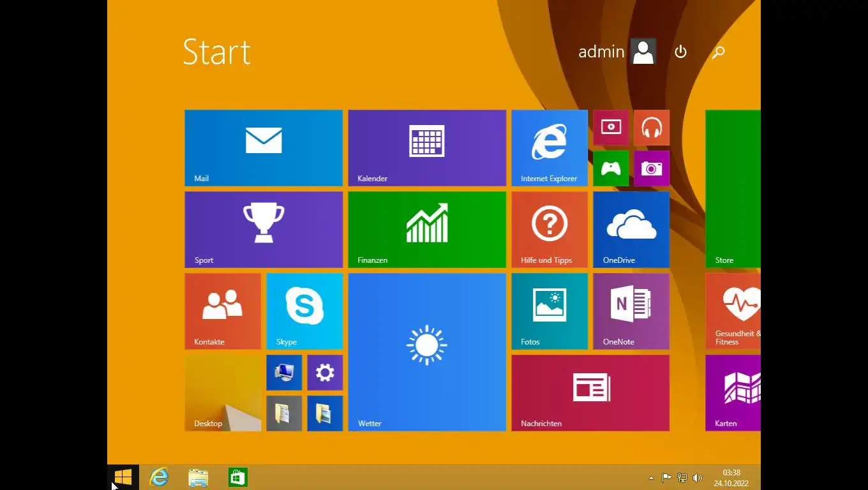
Task: Open the Nachrichten news tile
Action: [590, 393]
